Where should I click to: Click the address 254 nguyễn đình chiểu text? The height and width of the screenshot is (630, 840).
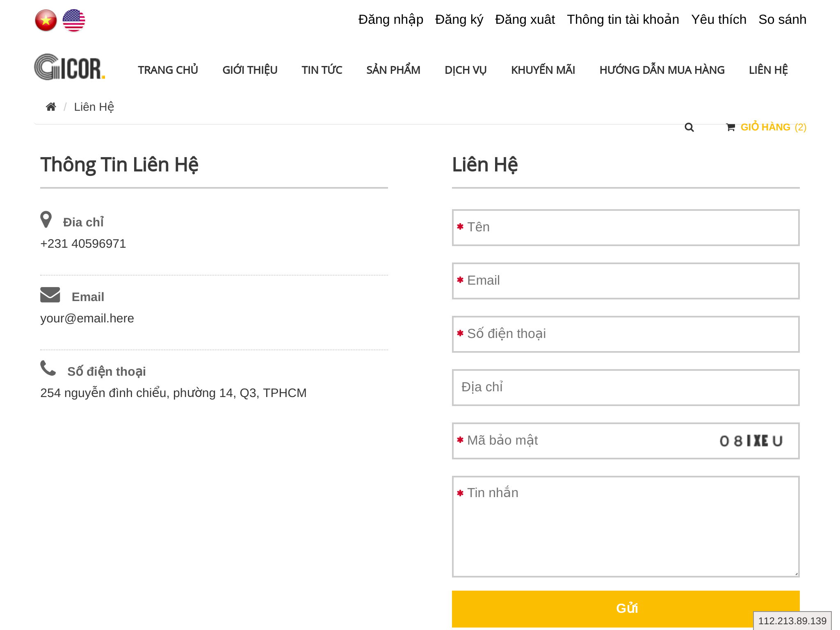pos(173,393)
